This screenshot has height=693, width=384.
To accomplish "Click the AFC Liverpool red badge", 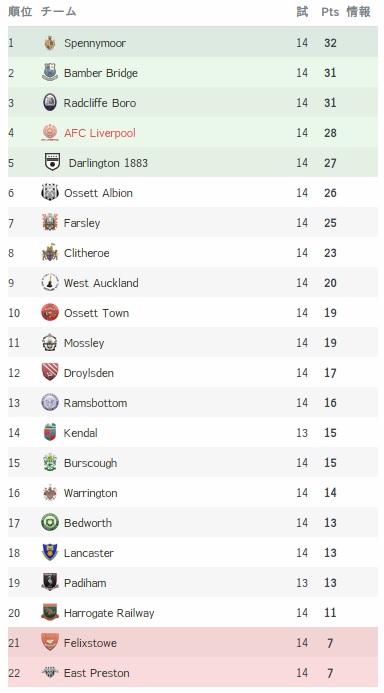I will [50, 133].
